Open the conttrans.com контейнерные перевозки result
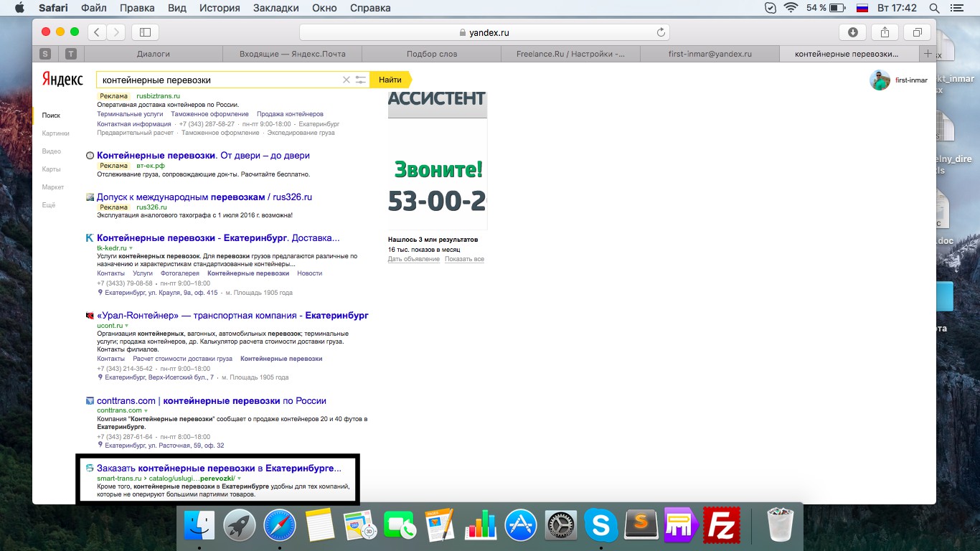Image resolution: width=980 pixels, height=551 pixels. tap(212, 401)
